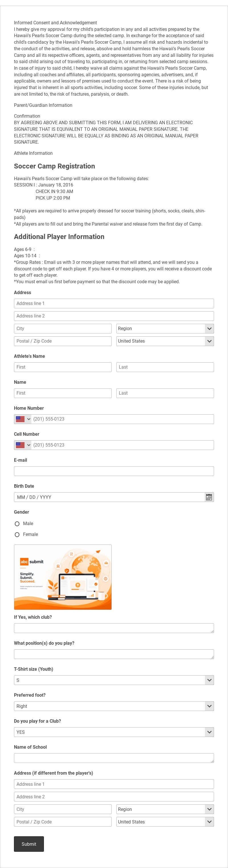Select the Male gender option
Viewport: 228px width, 868px height.
pyautogui.click(x=17, y=524)
